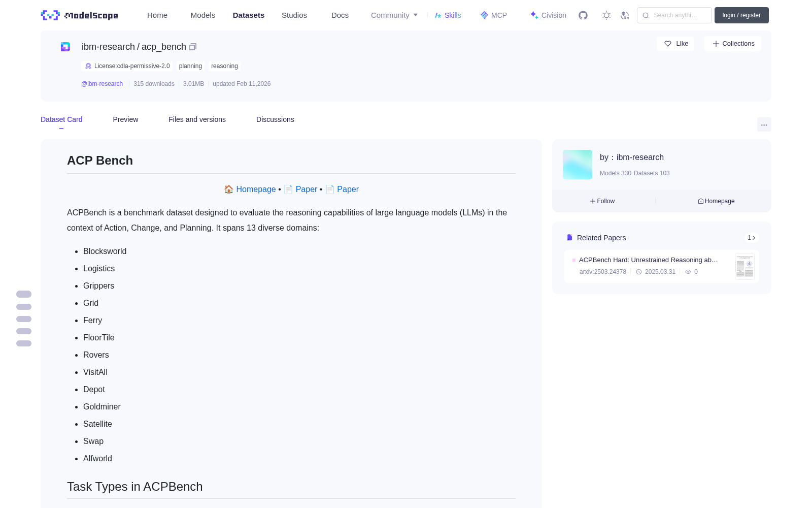Switch to the Discussions tab
The width and height of the screenshot is (812, 508).
[275, 119]
